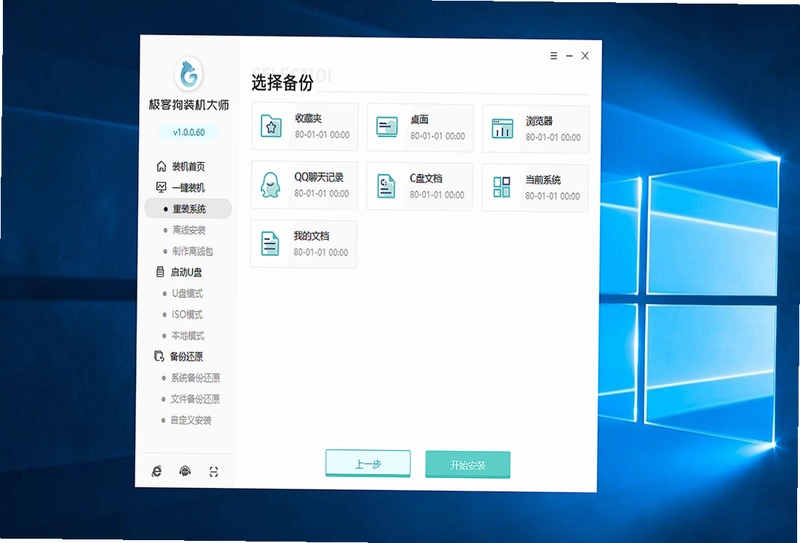This screenshot has height=543, width=800.
Task: Click the 当前系统 grid icon
Action: (502, 187)
